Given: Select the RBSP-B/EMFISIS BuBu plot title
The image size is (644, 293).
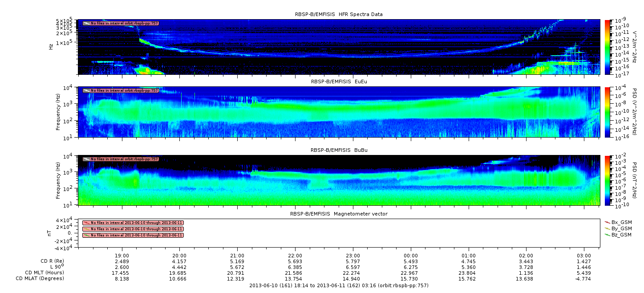Looking at the screenshot, I should pyautogui.click(x=339, y=150).
